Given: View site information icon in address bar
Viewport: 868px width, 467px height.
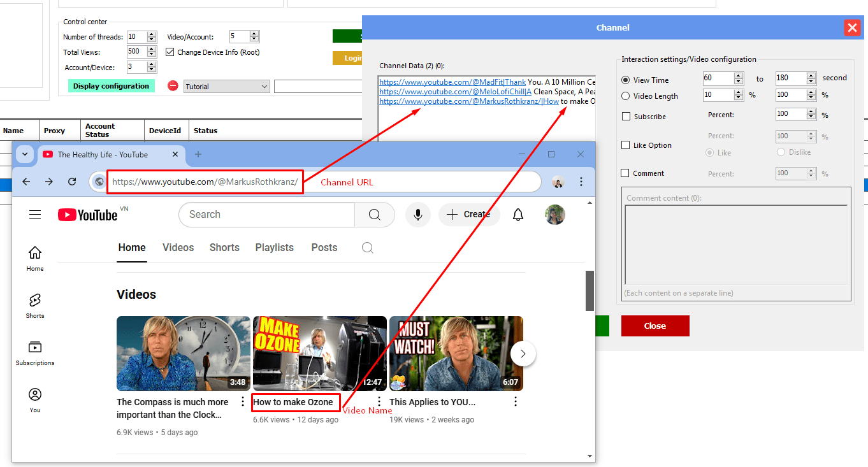Looking at the screenshot, I should tap(99, 182).
